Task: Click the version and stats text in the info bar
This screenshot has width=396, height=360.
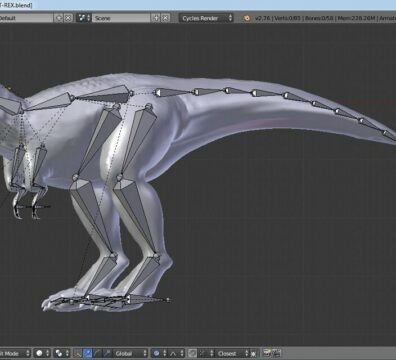Action: click(x=325, y=18)
